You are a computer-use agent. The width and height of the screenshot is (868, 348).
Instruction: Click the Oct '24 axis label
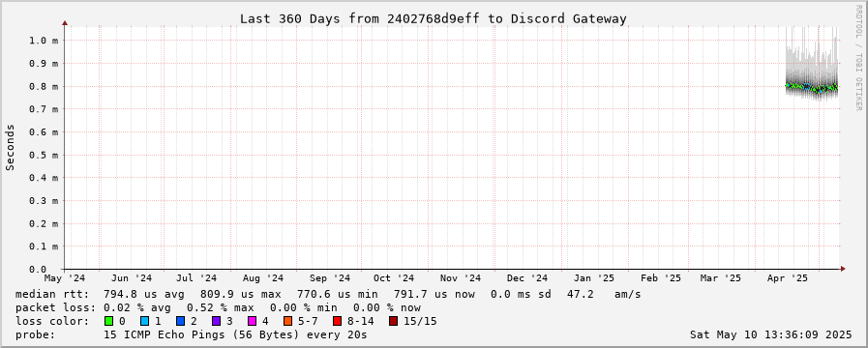click(x=394, y=278)
